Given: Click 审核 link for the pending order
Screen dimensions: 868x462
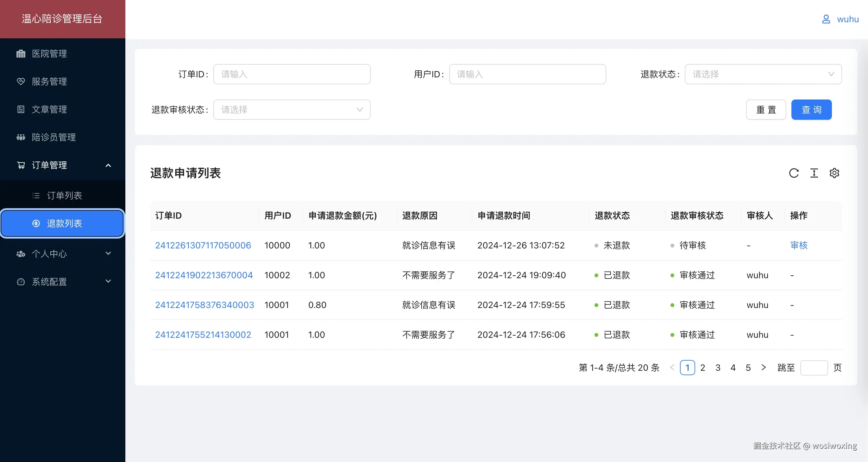Looking at the screenshot, I should (799, 245).
